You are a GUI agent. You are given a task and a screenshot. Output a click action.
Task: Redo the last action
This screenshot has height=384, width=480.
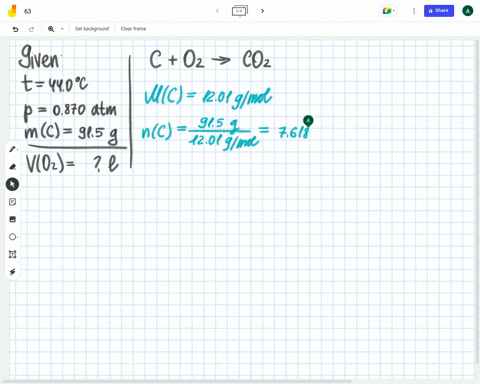click(x=31, y=29)
